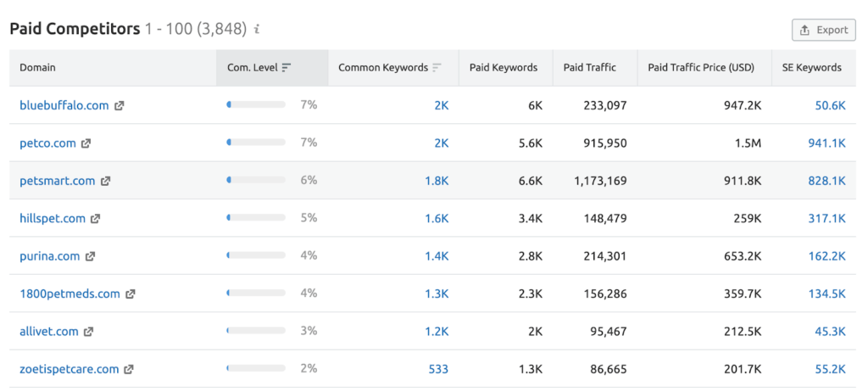Export the paid competitors table
Image resolution: width=868 pixels, height=392 pixels.
click(824, 30)
